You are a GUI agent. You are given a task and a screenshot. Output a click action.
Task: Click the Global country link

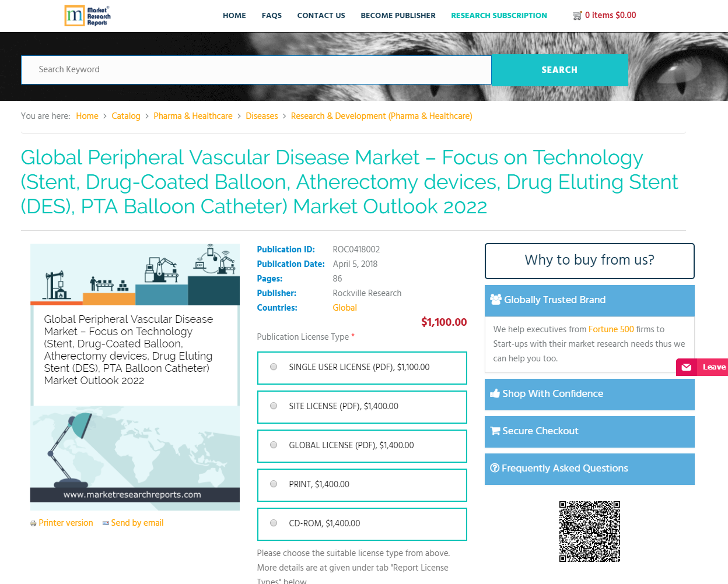[x=345, y=308]
